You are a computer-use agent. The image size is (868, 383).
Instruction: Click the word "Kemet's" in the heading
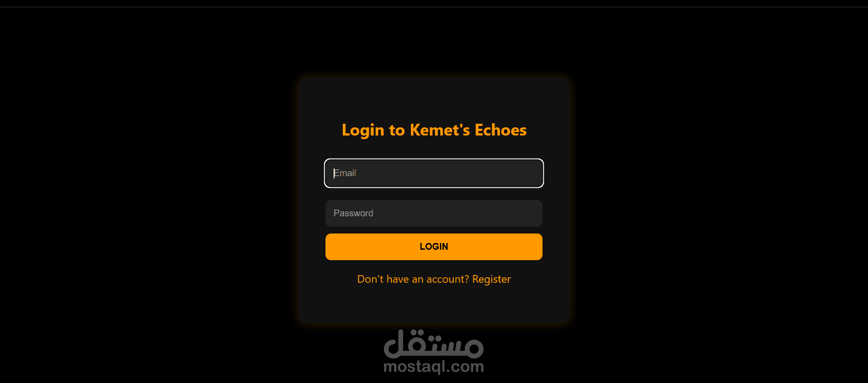[x=440, y=130]
